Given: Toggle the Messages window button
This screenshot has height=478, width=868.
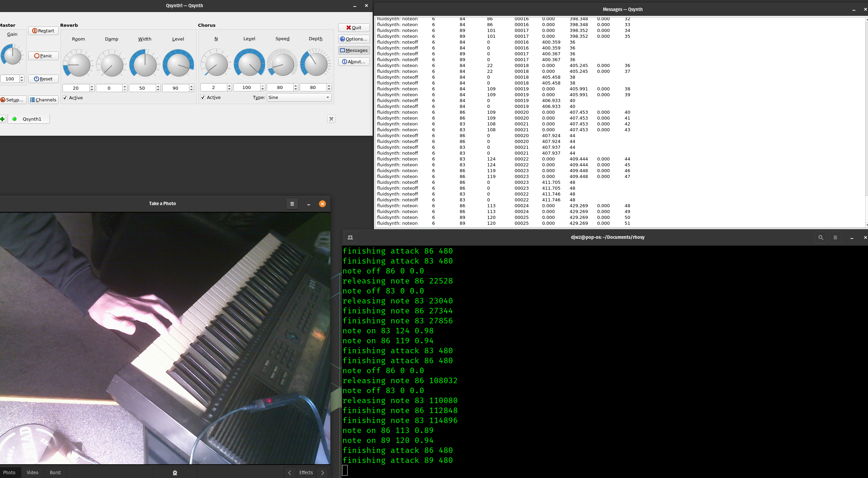Looking at the screenshot, I should click(354, 50).
